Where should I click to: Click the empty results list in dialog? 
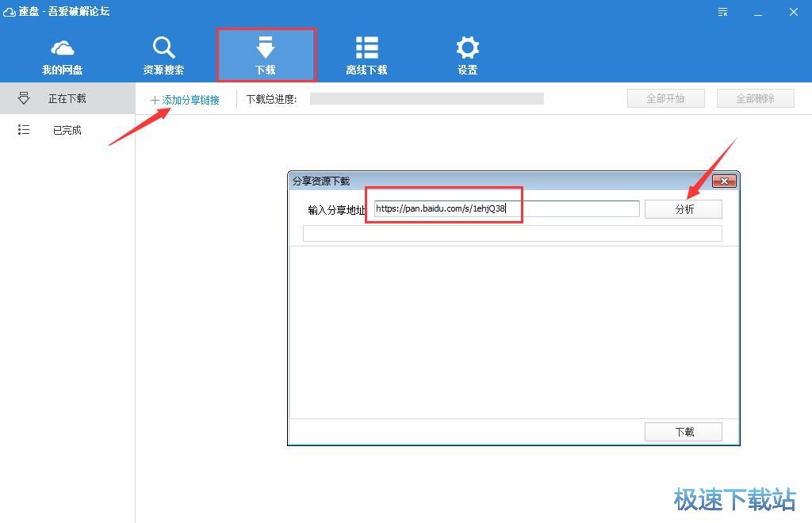pyautogui.click(x=513, y=331)
